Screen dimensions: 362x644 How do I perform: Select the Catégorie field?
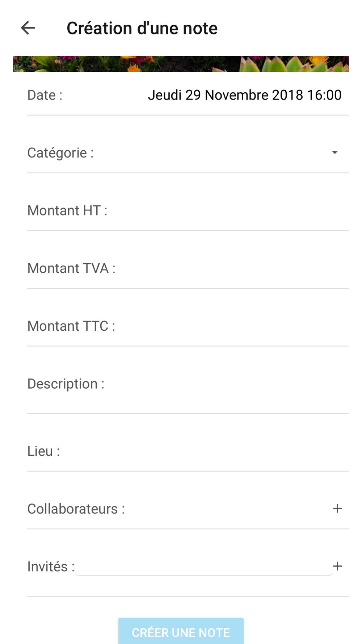(x=188, y=153)
